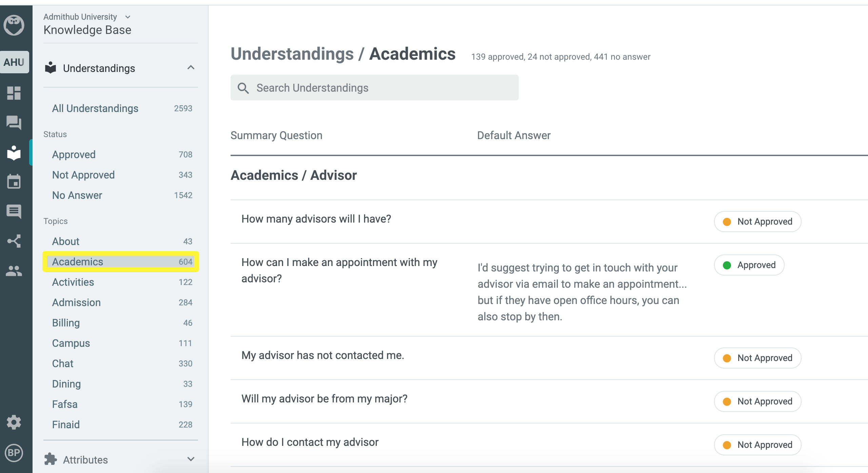Viewport: 868px width, 473px height.
Task: Click the owl logo at top left
Action: (14, 25)
